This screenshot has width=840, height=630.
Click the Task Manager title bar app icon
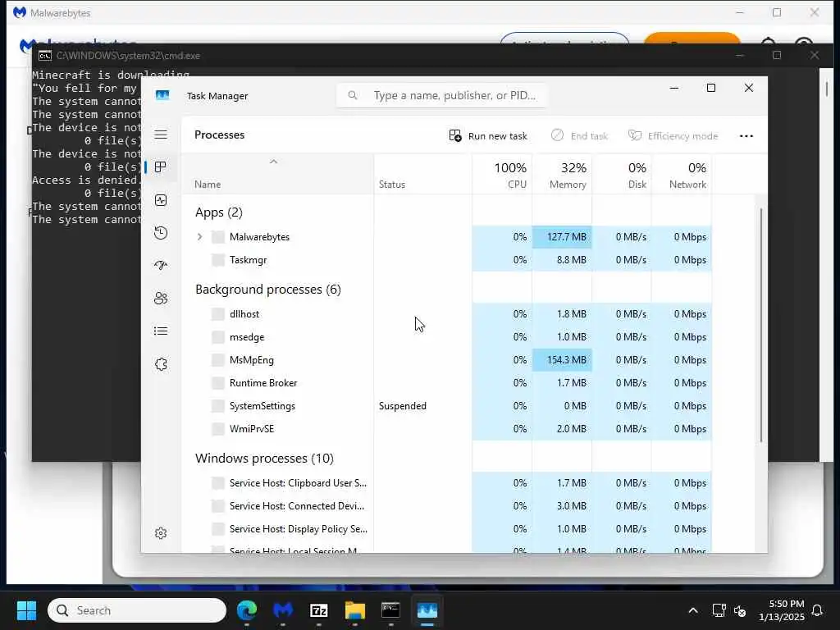(x=162, y=95)
